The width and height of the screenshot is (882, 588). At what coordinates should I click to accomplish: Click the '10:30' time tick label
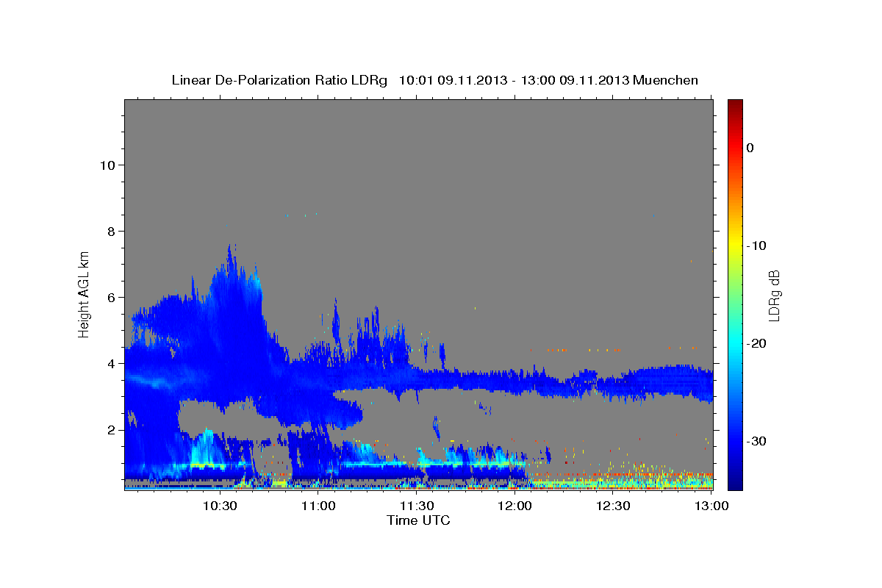click(220, 506)
